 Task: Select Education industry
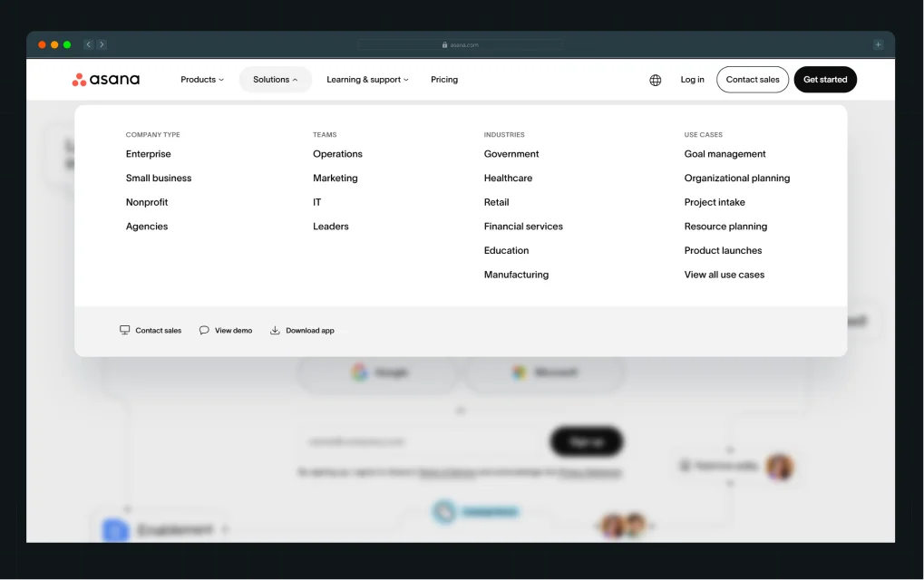[x=506, y=250]
